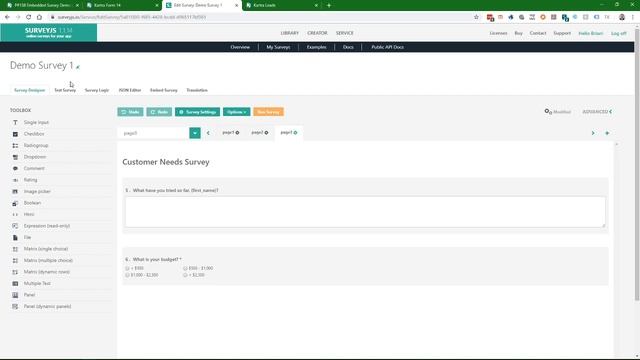
Task: Bookmark this page with star icon
Action: coord(476,17)
